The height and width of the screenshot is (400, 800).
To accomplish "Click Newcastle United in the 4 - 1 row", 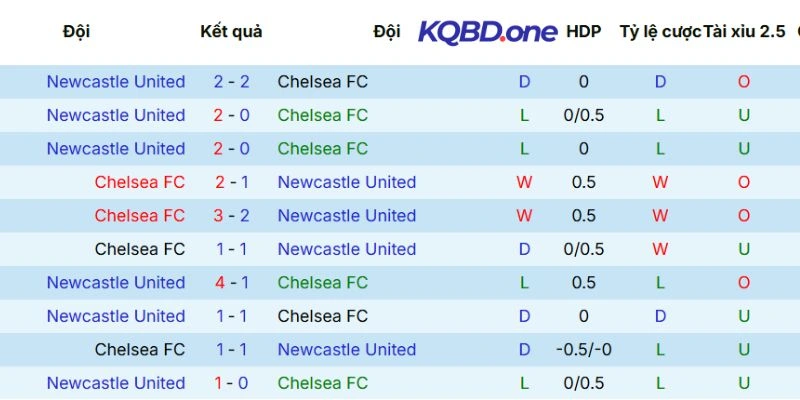I will click(116, 283).
